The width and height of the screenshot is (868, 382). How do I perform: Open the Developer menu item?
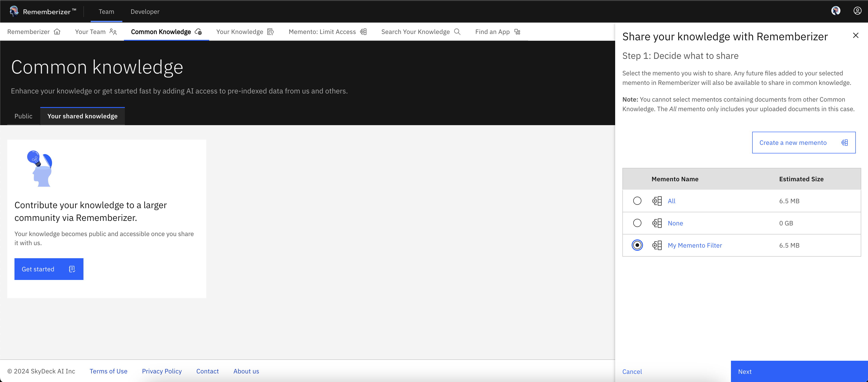pos(145,12)
